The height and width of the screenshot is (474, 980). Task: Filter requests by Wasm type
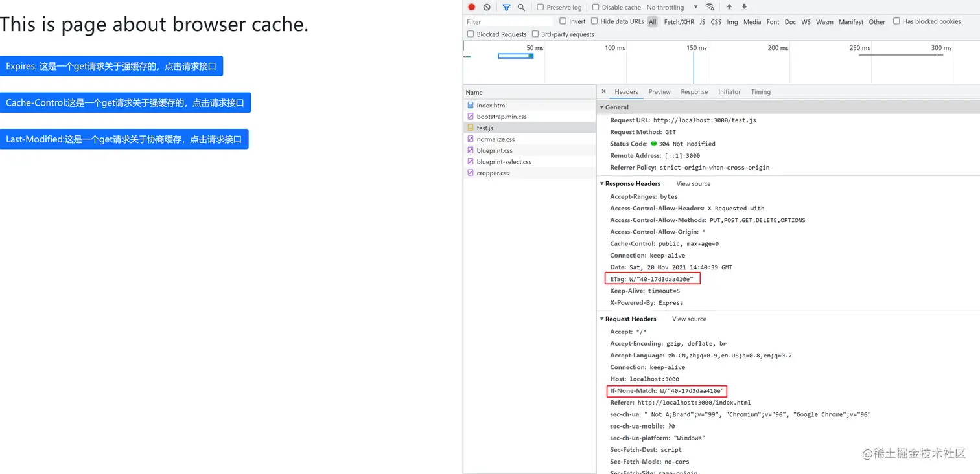tap(825, 22)
